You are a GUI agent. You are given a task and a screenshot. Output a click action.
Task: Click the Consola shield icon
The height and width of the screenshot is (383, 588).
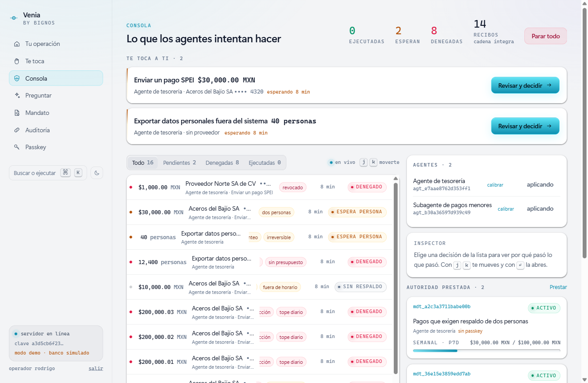coord(17,78)
